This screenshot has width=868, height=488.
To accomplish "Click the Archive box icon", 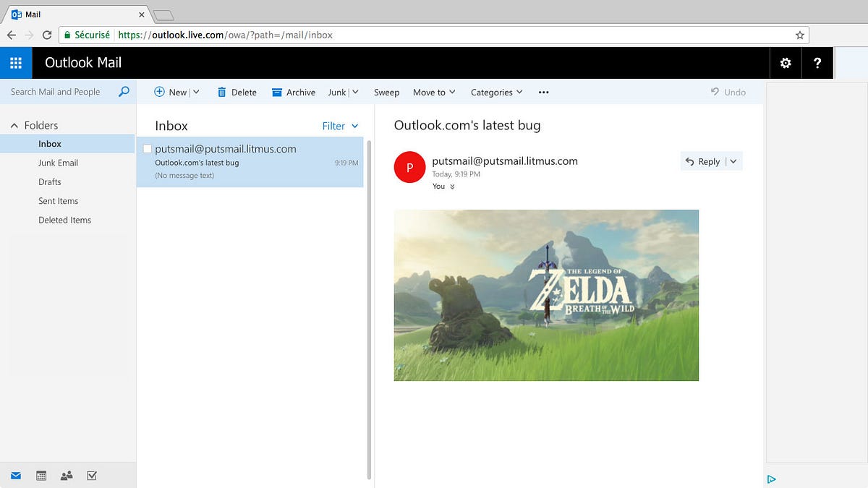I will pyautogui.click(x=276, y=93).
